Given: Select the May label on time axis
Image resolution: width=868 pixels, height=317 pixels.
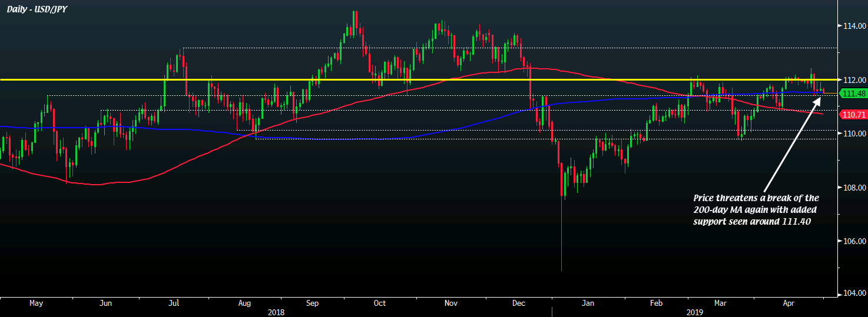Looking at the screenshot, I should click(x=36, y=303).
